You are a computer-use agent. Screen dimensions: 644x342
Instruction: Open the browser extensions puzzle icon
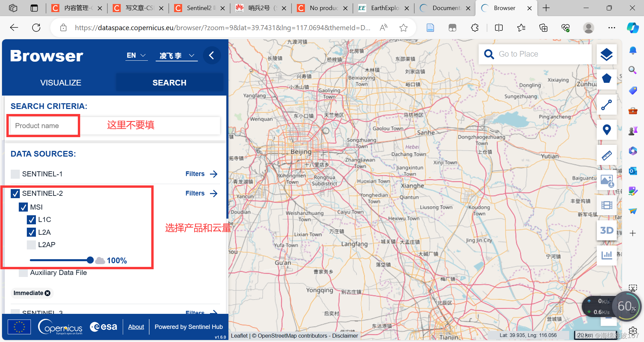[475, 28]
